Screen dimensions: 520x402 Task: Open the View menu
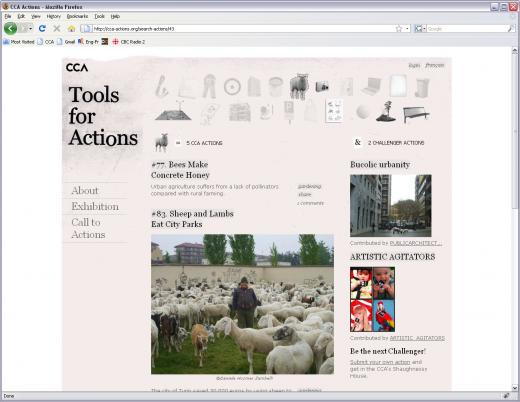coord(35,16)
